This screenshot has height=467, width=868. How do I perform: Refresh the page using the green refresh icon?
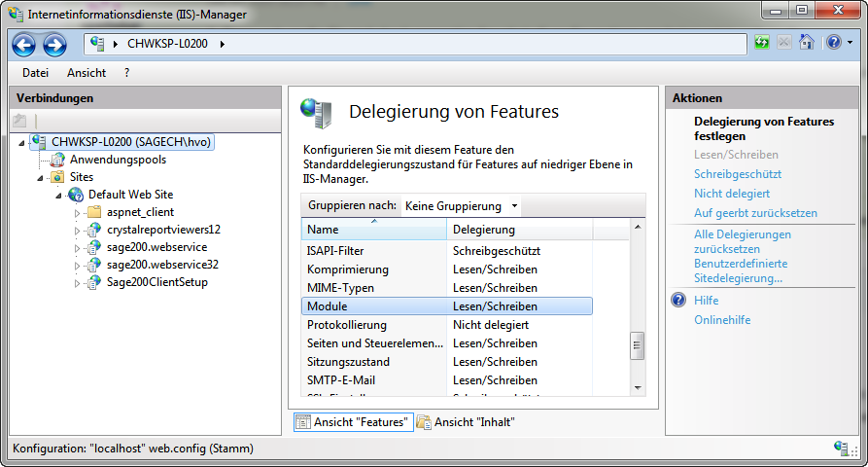tap(762, 42)
